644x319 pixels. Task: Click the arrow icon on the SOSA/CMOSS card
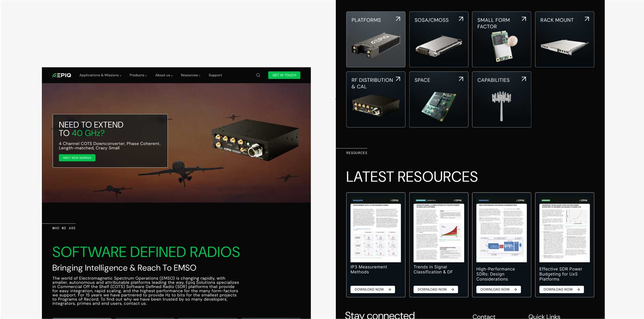[461, 19]
